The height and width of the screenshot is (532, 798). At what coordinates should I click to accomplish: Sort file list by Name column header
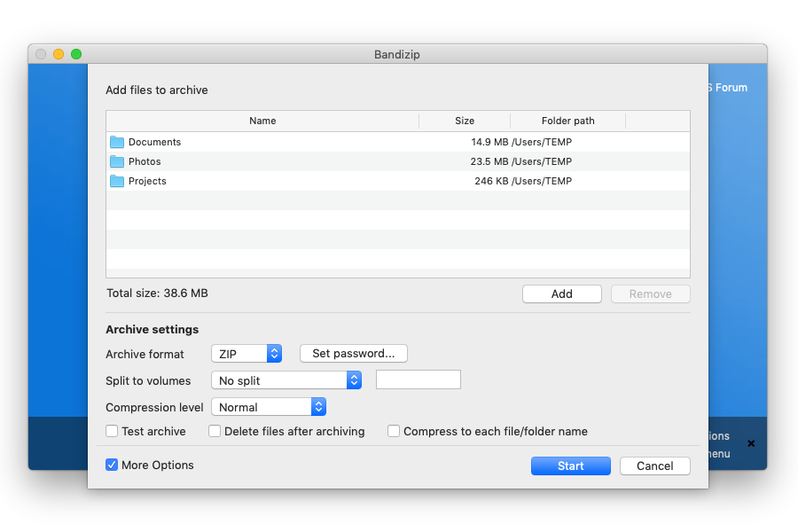point(262,121)
